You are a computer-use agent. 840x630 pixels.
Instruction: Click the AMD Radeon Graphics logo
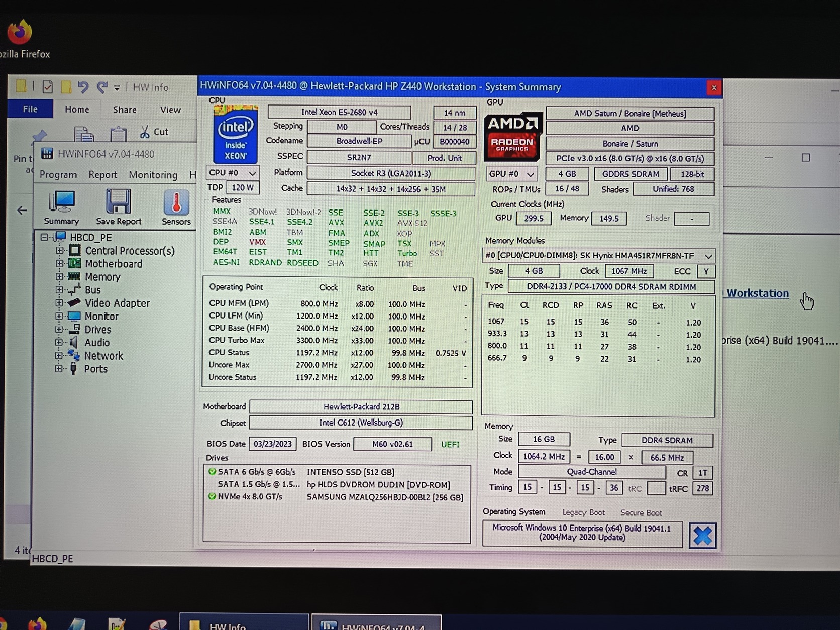click(512, 137)
